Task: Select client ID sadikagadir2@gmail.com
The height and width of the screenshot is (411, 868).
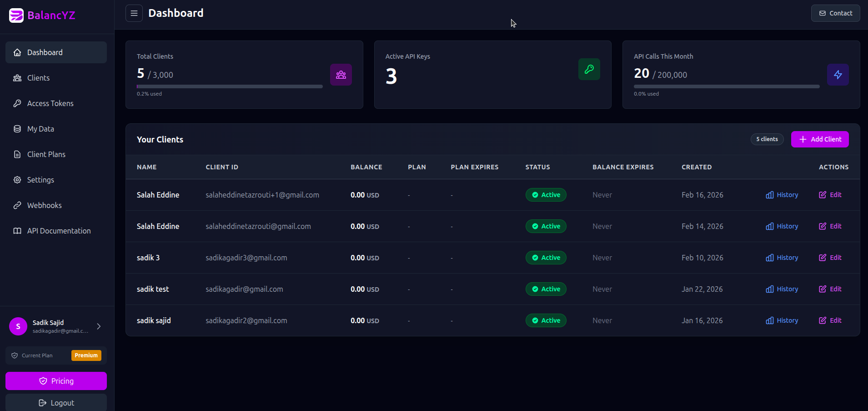Action: click(x=246, y=320)
